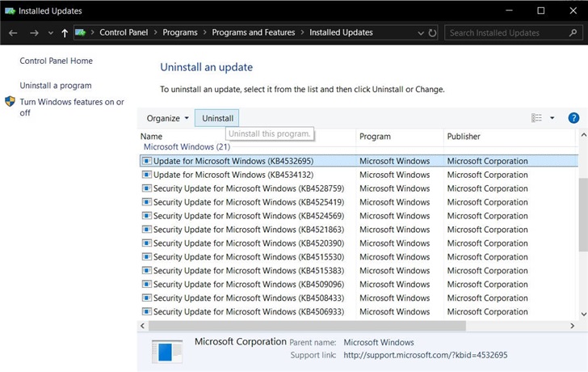This screenshot has width=588, height=372.
Task: Refresh the Installed Updates list
Action: [x=433, y=33]
